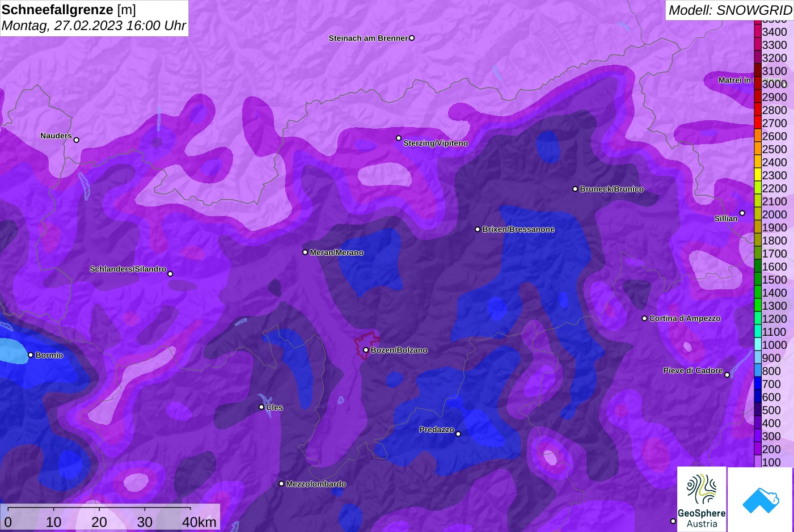Screen dimensions: 794x532
Task: Pick the Nauders location marker dot
Action: point(77,140)
